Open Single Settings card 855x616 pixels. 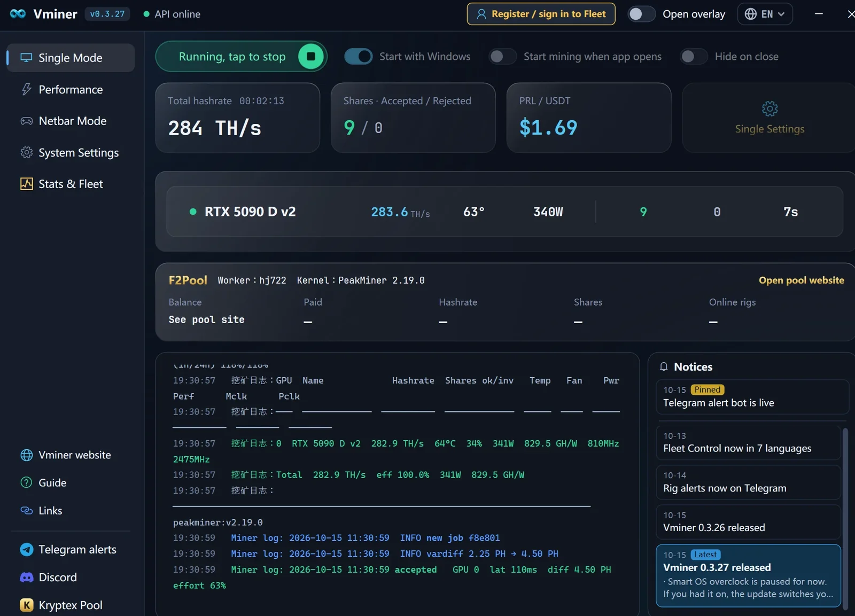[768, 118]
